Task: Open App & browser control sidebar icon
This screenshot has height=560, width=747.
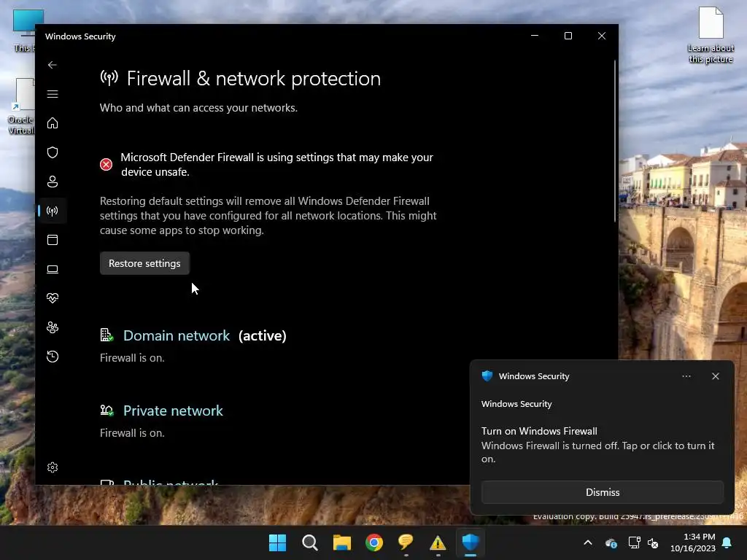Action: click(53, 240)
